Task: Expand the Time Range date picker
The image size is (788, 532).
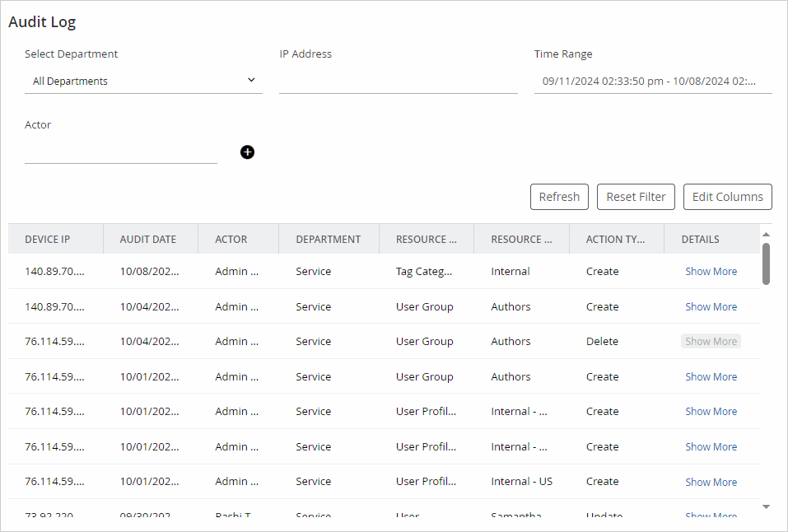Action: point(652,81)
